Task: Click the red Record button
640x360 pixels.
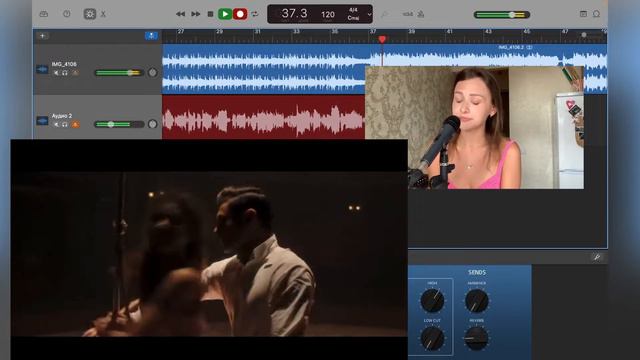Action: [x=240, y=14]
